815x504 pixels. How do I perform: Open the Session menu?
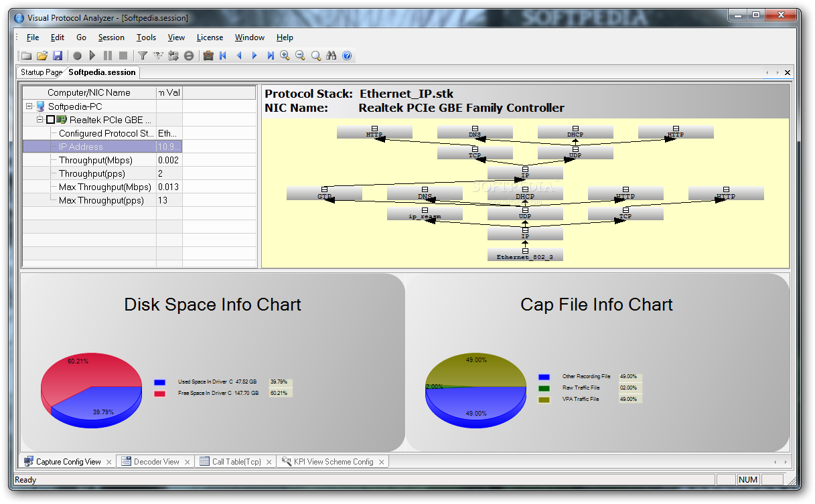(111, 37)
